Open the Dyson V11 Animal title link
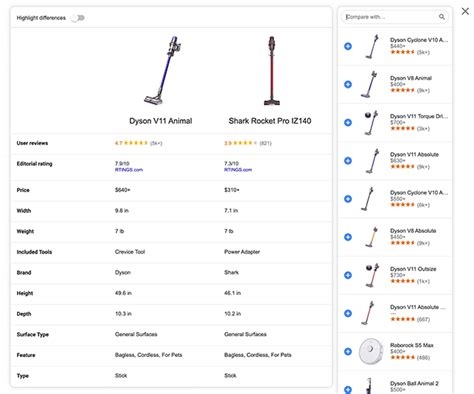The image size is (474, 394). point(161,121)
